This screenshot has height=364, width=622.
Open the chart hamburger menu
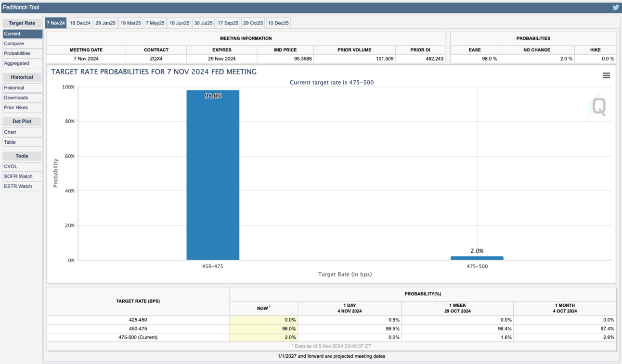[x=606, y=75]
